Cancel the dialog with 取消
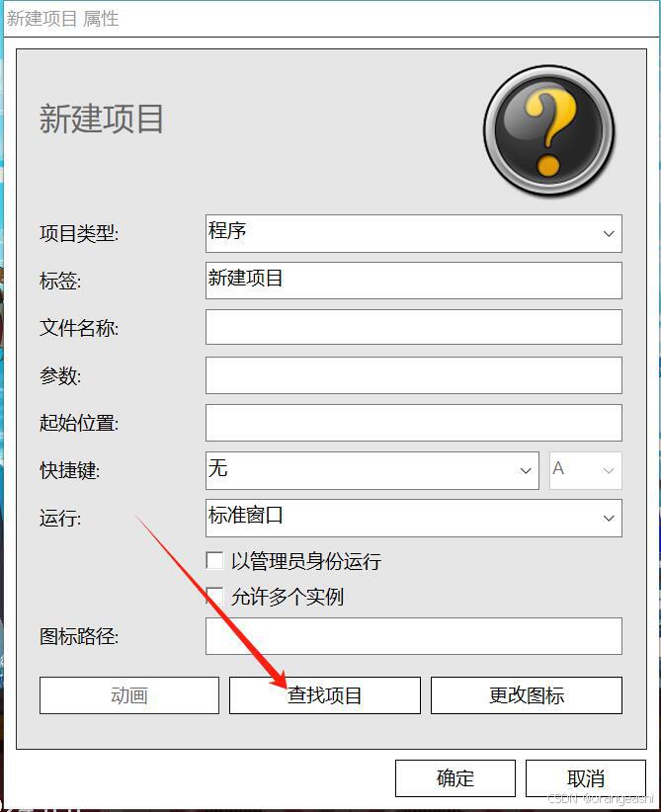Viewport: 661px width, 812px height. [586, 777]
